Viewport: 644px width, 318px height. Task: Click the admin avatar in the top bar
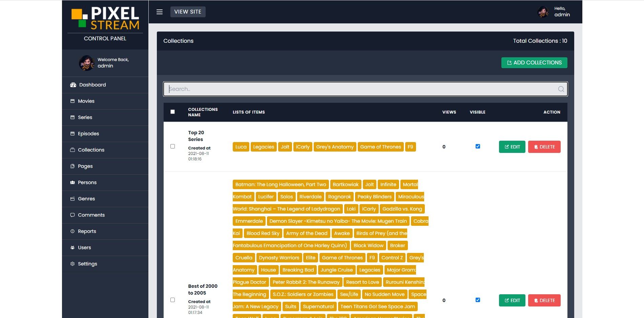pos(543,12)
